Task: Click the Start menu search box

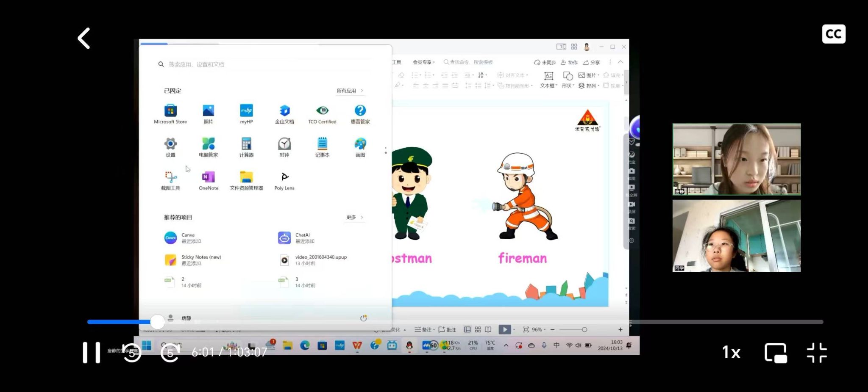Action: (x=263, y=64)
